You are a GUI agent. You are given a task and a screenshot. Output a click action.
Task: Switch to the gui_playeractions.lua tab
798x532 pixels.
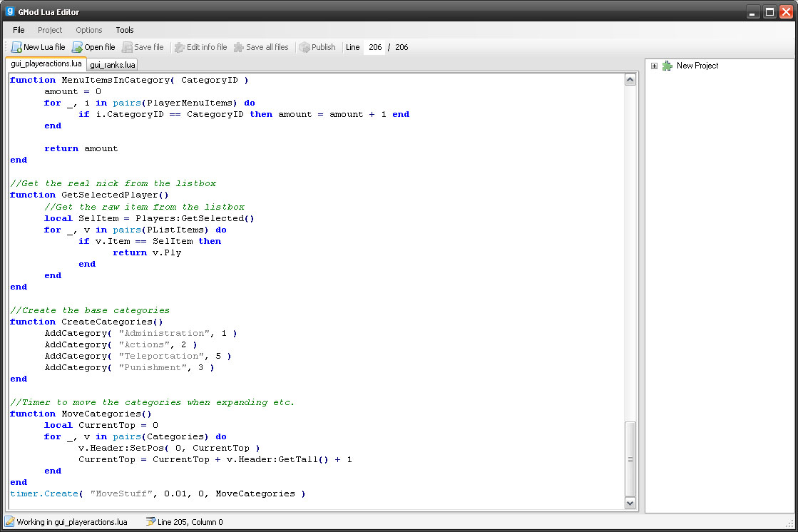46,63
